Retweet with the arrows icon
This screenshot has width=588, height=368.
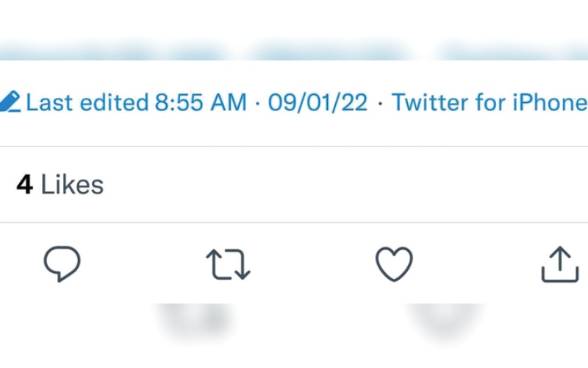pyautogui.click(x=228, y=264)
